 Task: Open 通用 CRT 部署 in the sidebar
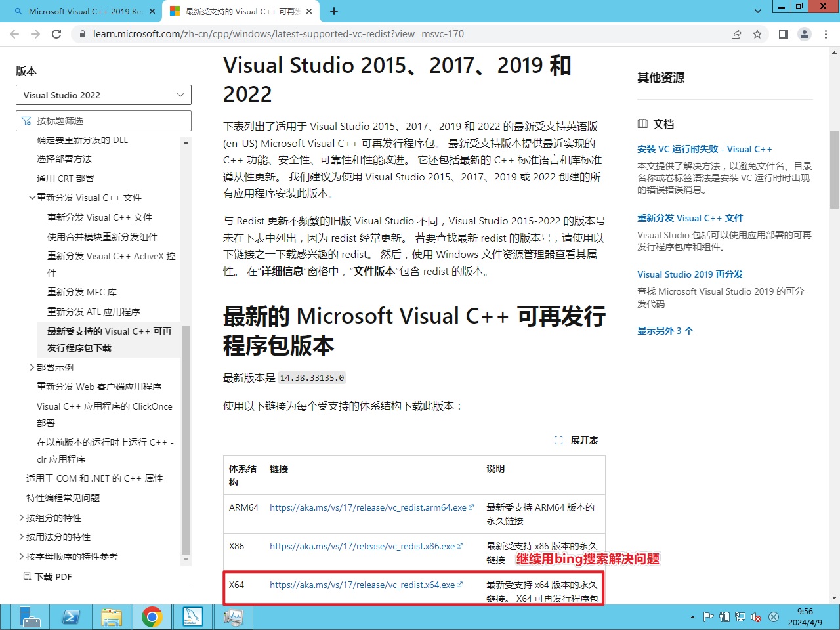(66, 178)
